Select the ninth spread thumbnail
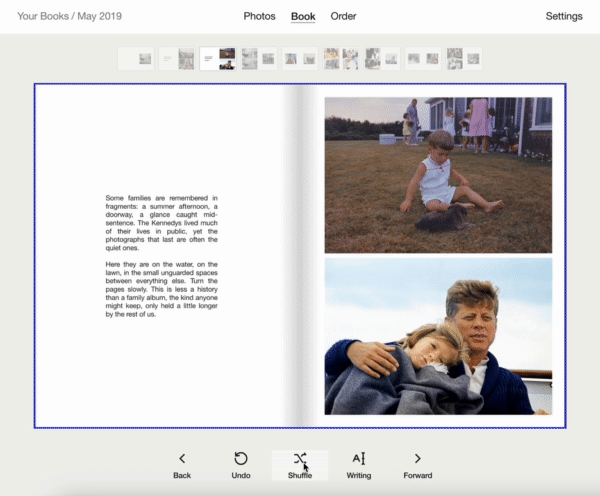Screen dimensions: 600x496 tap(464, 59)
